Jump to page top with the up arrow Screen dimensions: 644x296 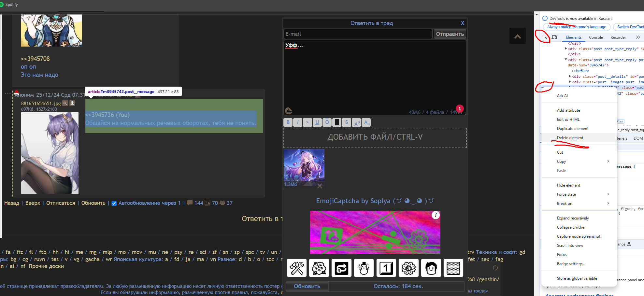[x=518, y=36]
